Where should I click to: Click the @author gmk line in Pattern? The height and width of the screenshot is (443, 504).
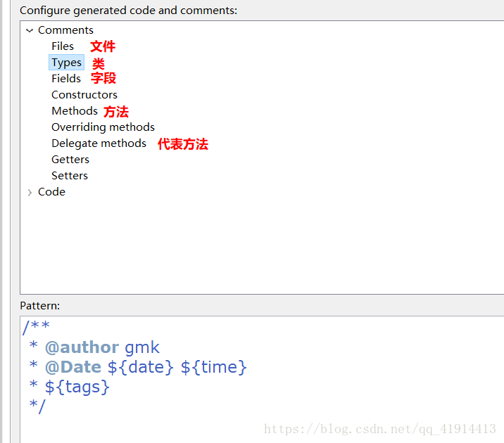pyautogui.click(x=94, y=347)
